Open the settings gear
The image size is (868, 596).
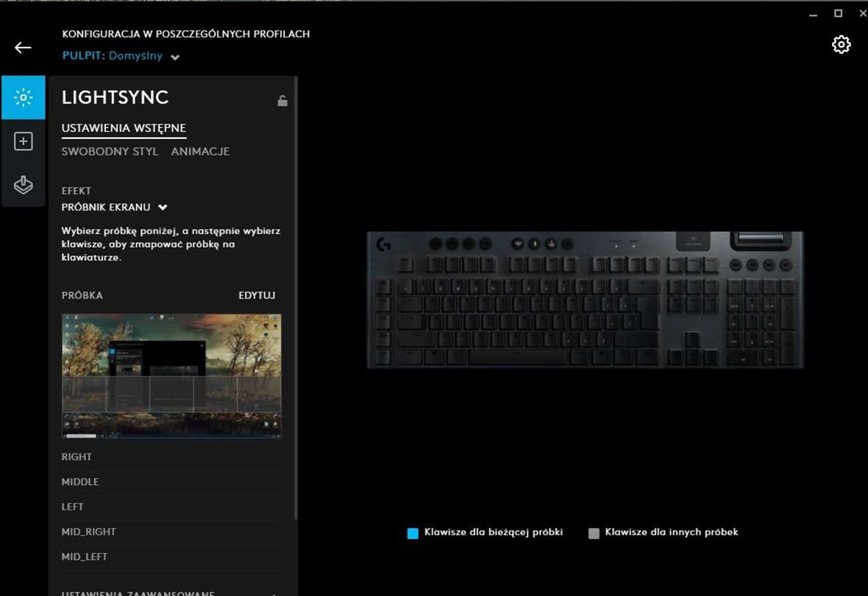tap(841, 45)
